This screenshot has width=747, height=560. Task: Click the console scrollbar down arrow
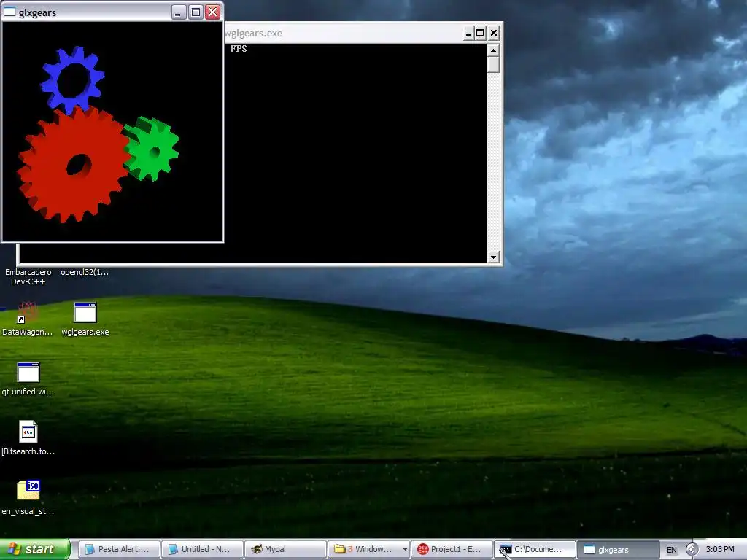pos(493,257)
